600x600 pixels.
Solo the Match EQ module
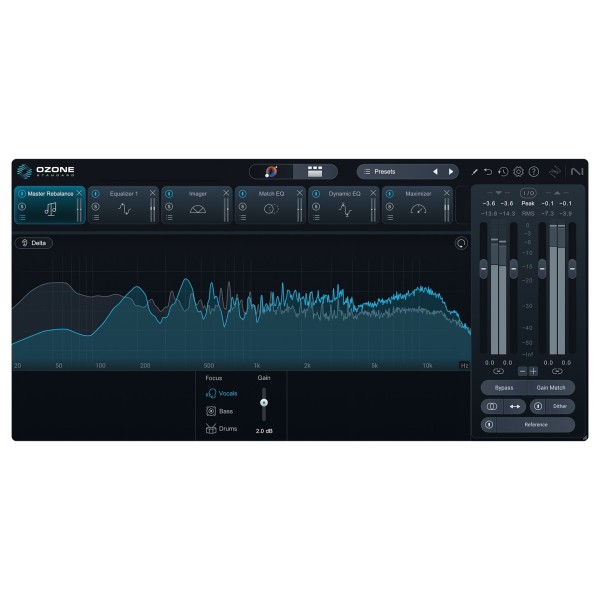pyautogui.click(x=242, y=207)
